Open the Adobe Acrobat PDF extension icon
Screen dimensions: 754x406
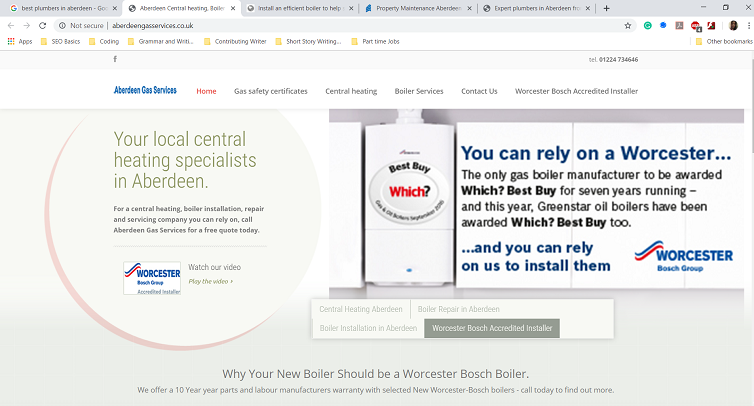(679, 25)
